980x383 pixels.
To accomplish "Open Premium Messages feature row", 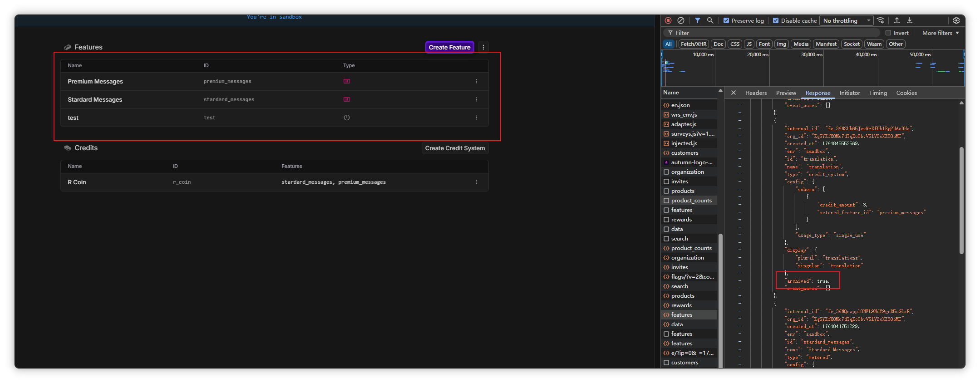I will 274,81.
